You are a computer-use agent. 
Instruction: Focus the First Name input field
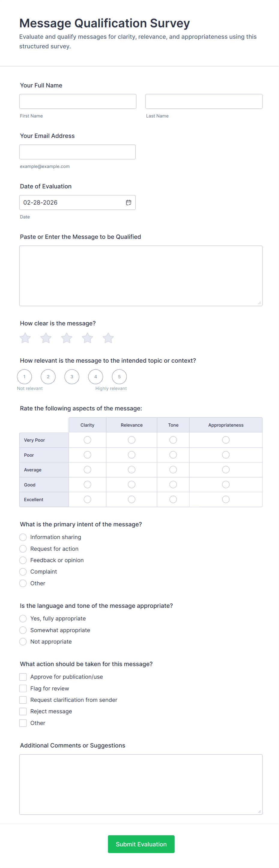(x=78, y=102)
